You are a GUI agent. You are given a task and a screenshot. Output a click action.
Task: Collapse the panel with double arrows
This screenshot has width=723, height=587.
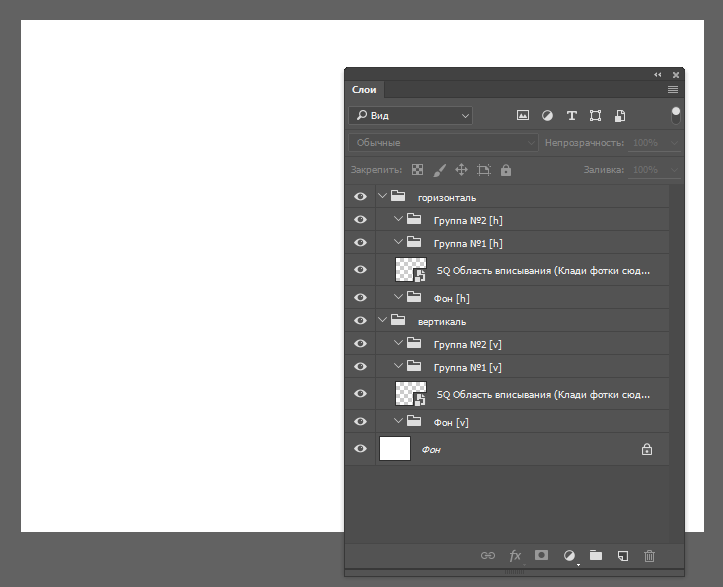658,75
